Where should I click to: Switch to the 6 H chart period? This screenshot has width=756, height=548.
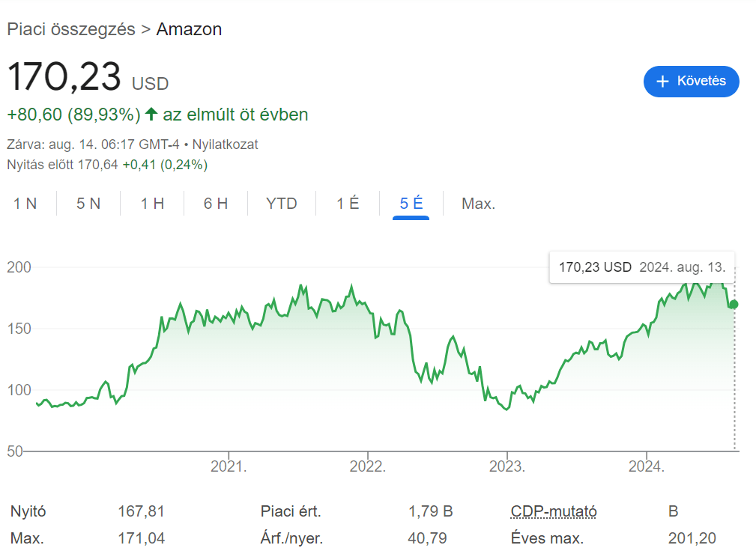coord(215,203)
